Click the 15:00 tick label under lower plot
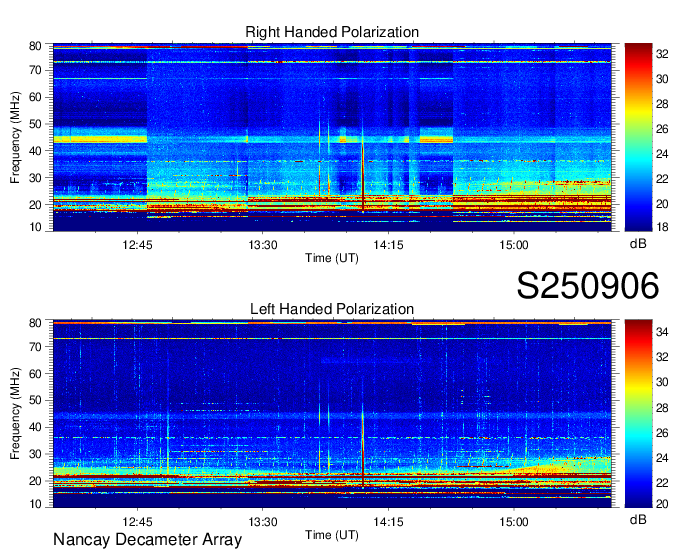The width and height of the screenshot is (680, 552). coord(514,522)
